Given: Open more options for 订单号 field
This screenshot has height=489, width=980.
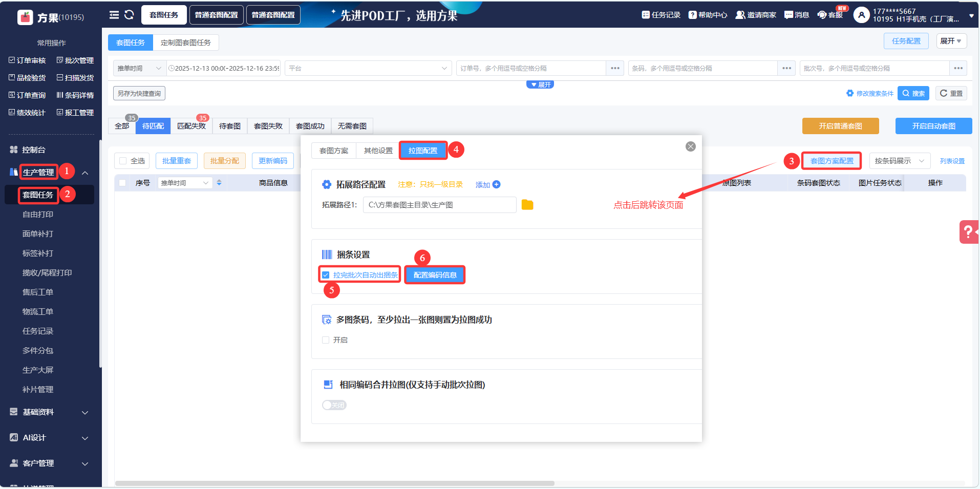Looking at the screenshot, I should (x=615, y=68).
